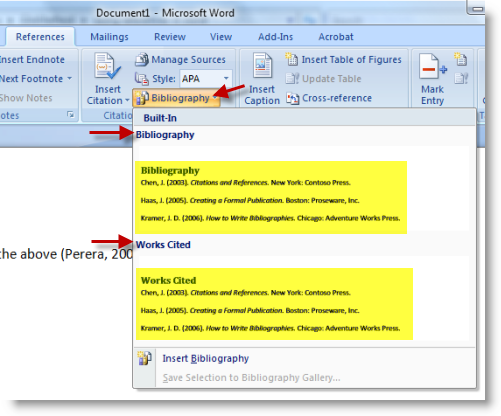Open the Footnotes dialog launcher
501x416 pixels.
(70, 115)
